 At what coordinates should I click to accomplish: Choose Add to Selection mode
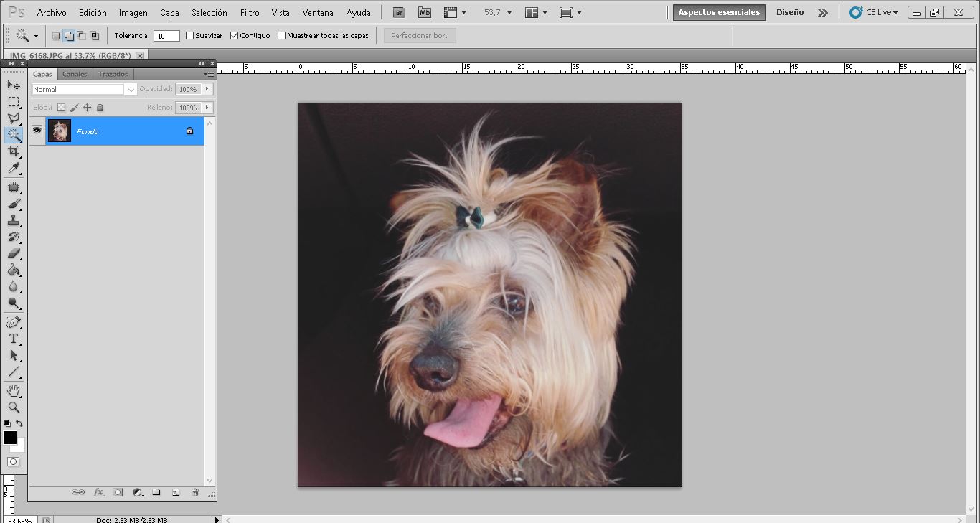click(x=69, y=35)
